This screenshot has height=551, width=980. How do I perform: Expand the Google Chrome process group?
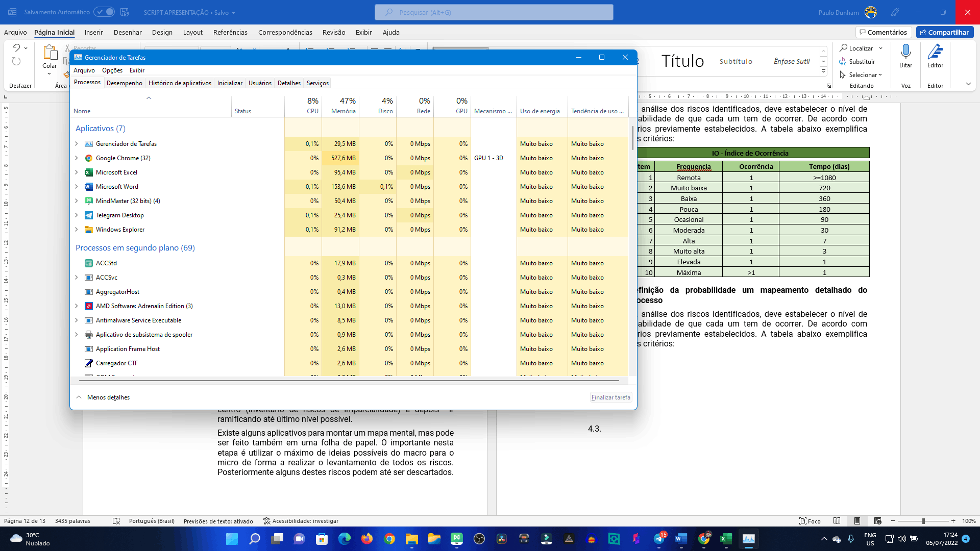[x=77, y=158]
